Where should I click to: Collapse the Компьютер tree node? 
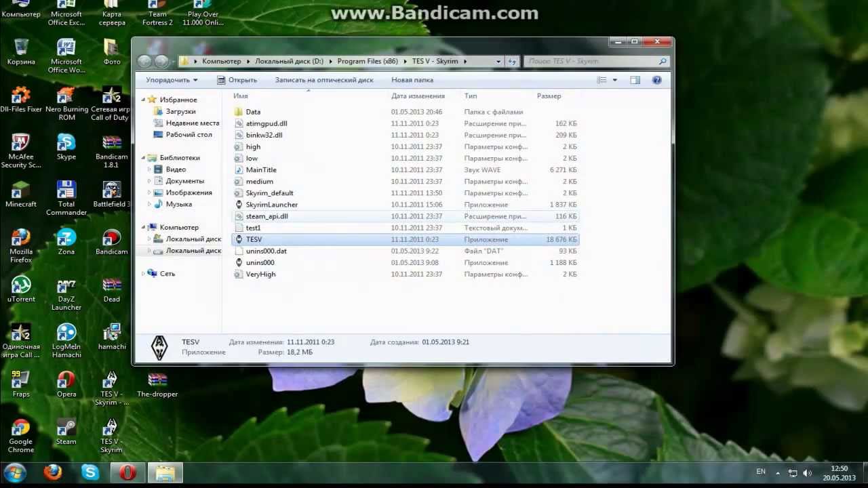click(144, 228)
